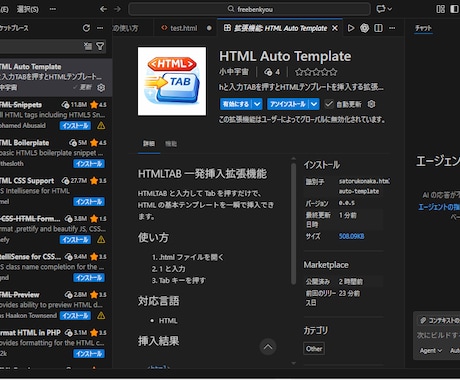Open marketplace view more actions ellipsis
Image resolution: width=460 pixels, height=380 pixels.
(100, 28)
